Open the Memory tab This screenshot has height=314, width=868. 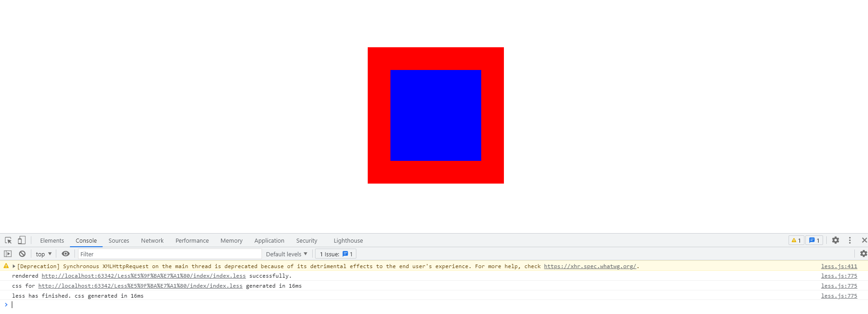232,240
